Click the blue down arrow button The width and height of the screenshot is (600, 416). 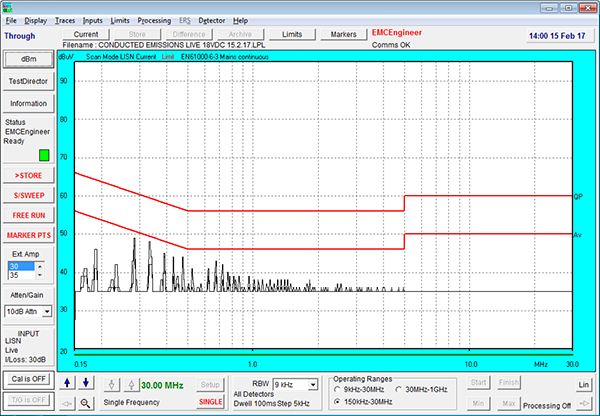click(x=85, y=384)
